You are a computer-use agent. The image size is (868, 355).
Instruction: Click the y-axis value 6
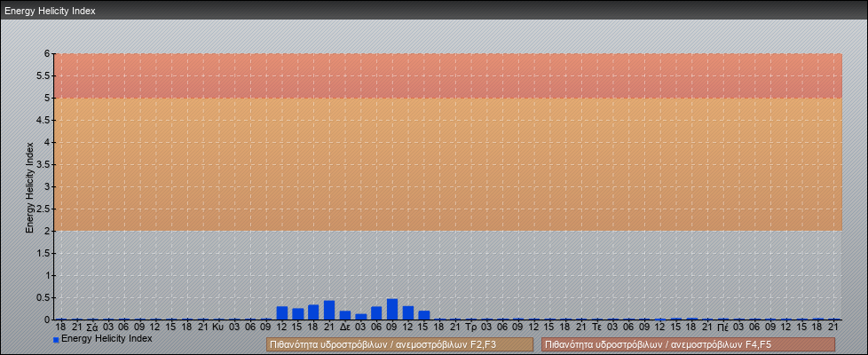tap(48, 54)
